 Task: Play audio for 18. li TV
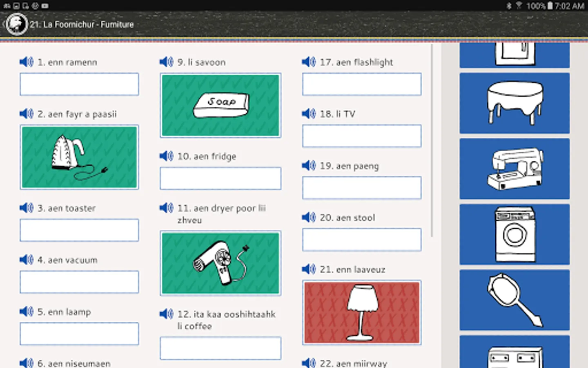(x=309, y=114)
